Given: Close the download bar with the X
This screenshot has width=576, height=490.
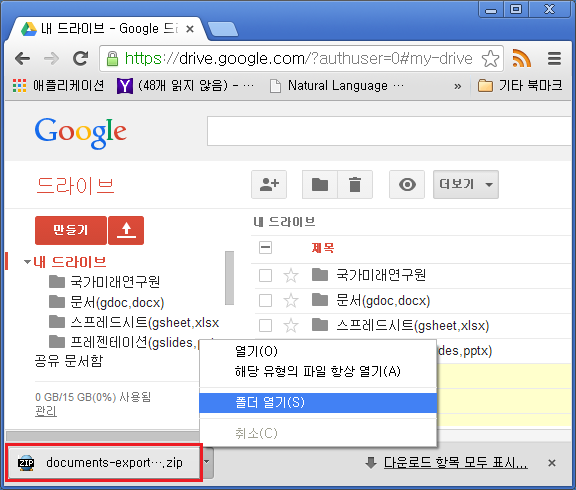Looking at the screenshot, I should click(x=552, y=463).
